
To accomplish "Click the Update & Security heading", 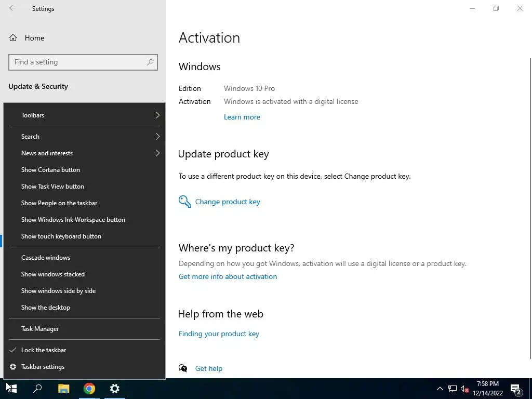I will click(x=38, y=87).
